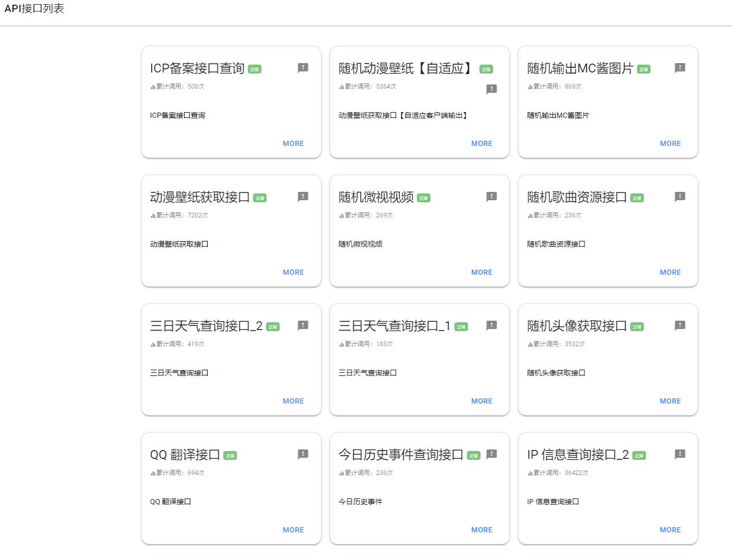Screen dimensions: 732x560
Task: Click 累计调用：694次 call count
Action: point(177,473)
